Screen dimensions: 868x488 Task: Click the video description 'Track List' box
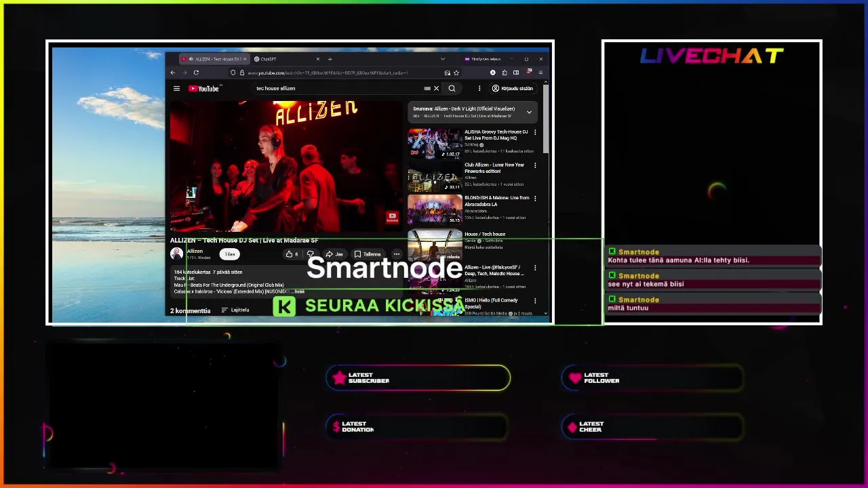(285, 281)
